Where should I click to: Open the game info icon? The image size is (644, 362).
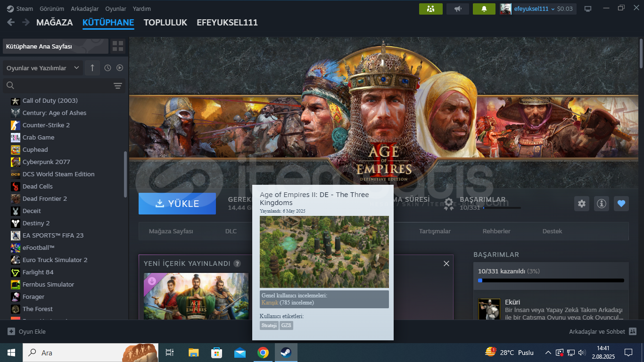coord(602,204)
